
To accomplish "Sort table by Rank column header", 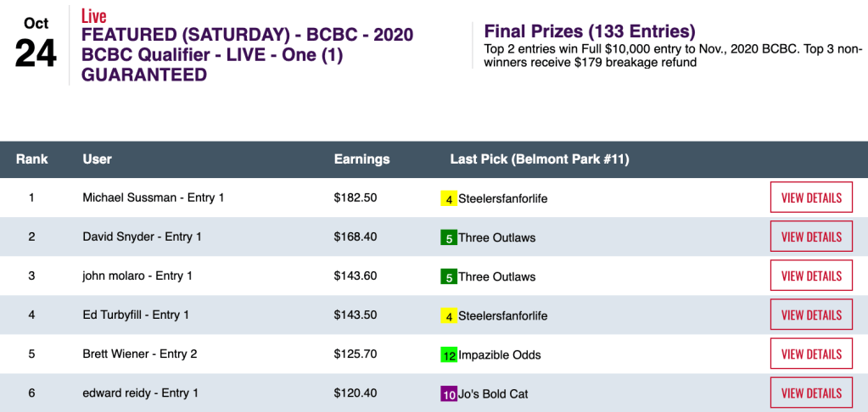I will pos(32,159).
